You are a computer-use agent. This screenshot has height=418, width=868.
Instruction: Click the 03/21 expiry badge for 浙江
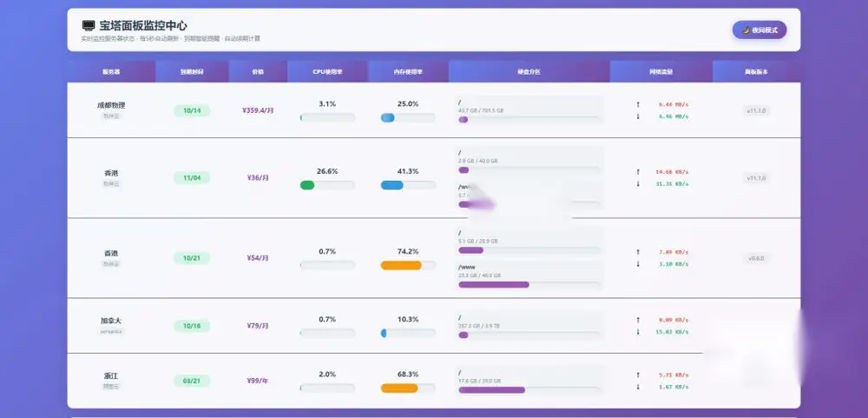click(192, 381)
